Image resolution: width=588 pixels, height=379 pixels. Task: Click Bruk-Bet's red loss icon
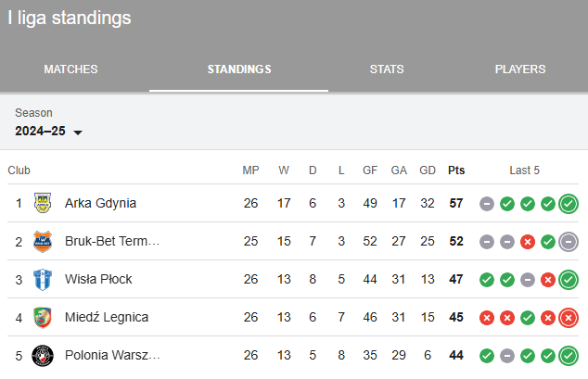click(x=527, y=242)
